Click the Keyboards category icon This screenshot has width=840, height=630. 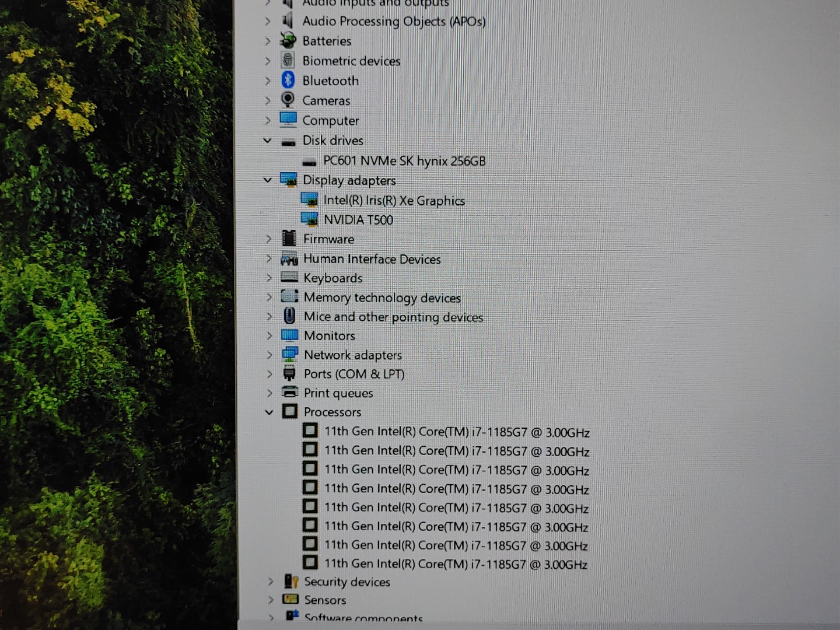289,277
